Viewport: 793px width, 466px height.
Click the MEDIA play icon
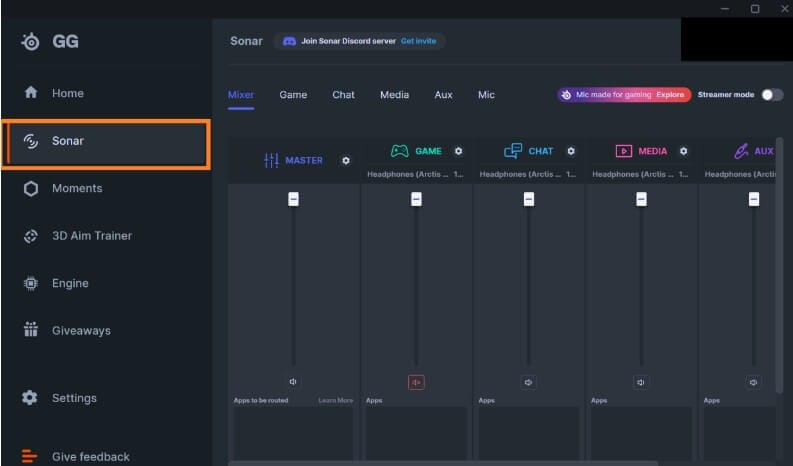coord(624,151)
